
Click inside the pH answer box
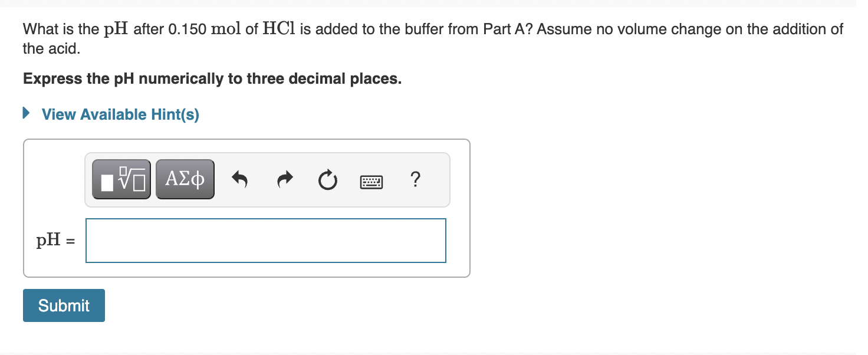(x=265, y=240)
